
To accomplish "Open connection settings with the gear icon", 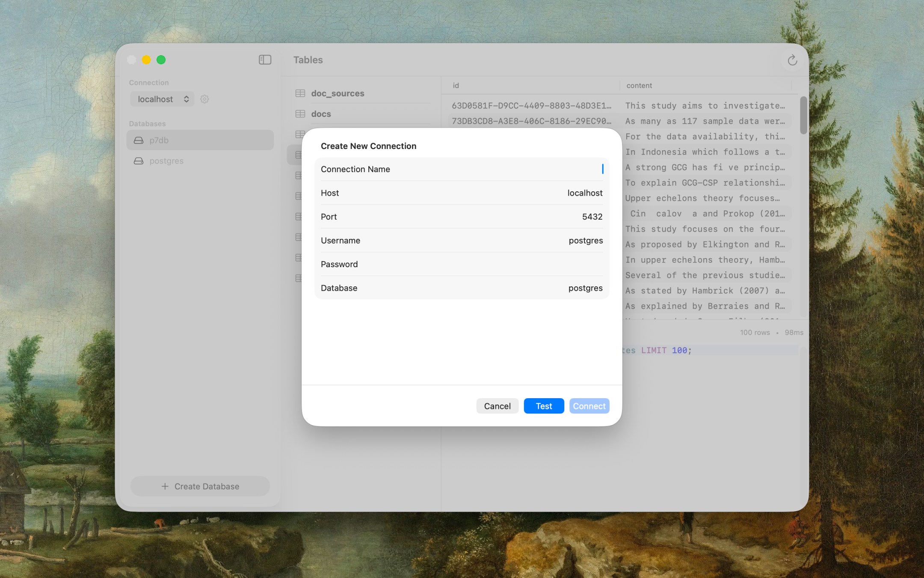I will [204, 99].
